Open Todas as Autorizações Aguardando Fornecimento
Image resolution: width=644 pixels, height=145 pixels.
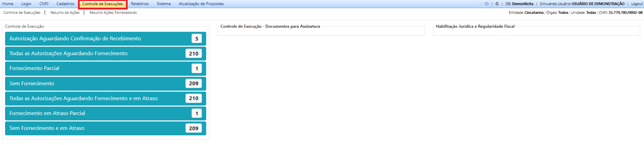pos(105,53)
